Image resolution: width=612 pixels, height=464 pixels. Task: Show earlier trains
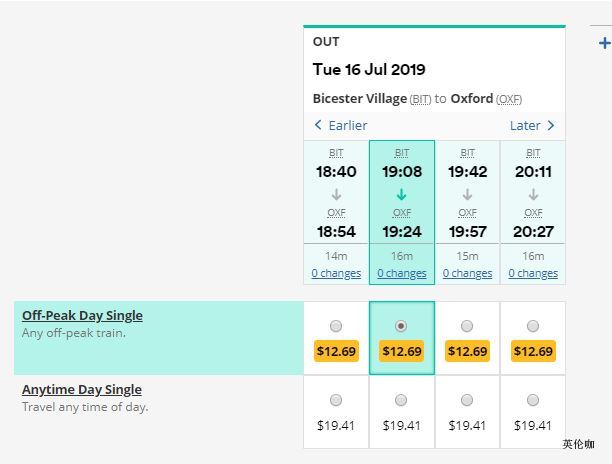[x=347, y=125]
